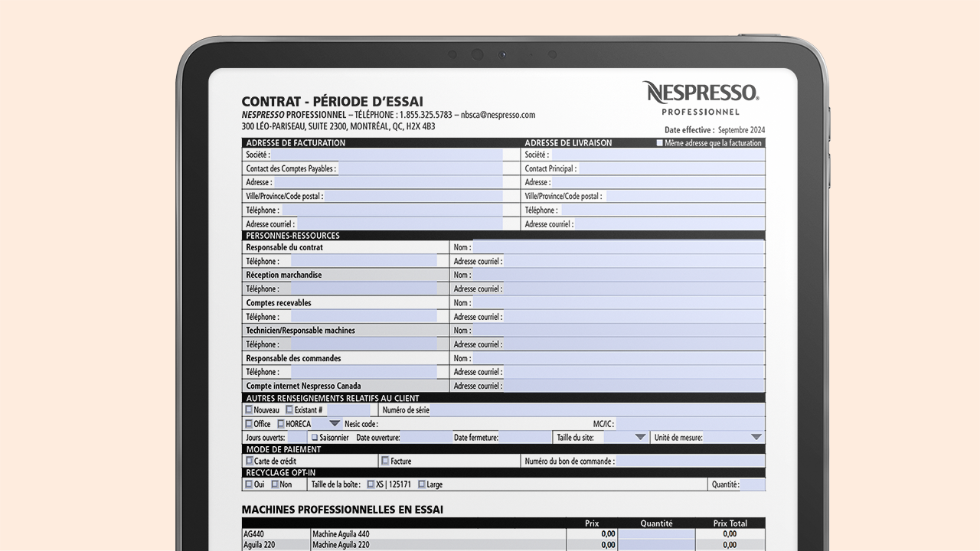
Task: Click email field for Réception marchandise
Action: pyautogui.click(x=634, y=289)
